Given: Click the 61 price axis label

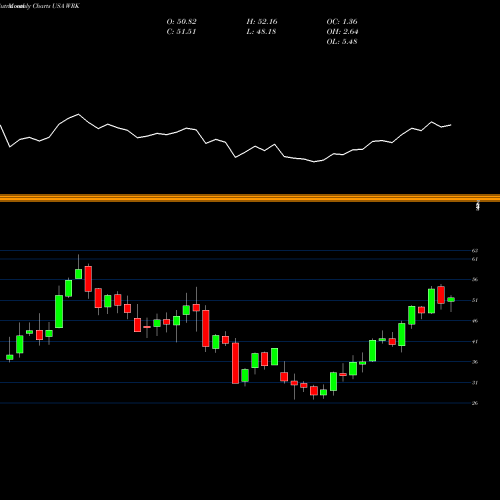Looking at the screenshot, I should coord(475,259).
